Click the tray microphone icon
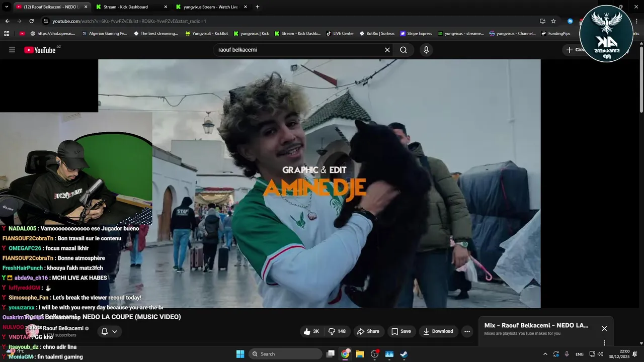Image resolution: width=644 pixels, height=362 pixels. pyautogui.click(x=567, y=354)
